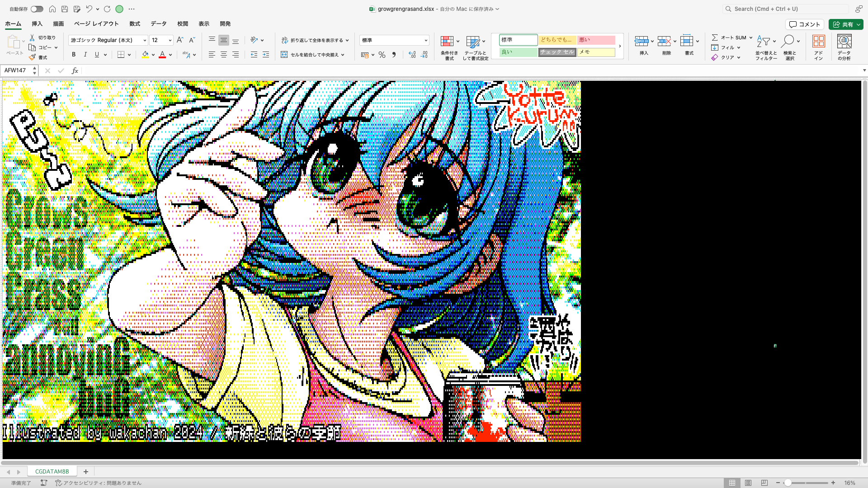Increase font size with large A icon
Viewport: 868px width, 488px height.
click(180, 40)
